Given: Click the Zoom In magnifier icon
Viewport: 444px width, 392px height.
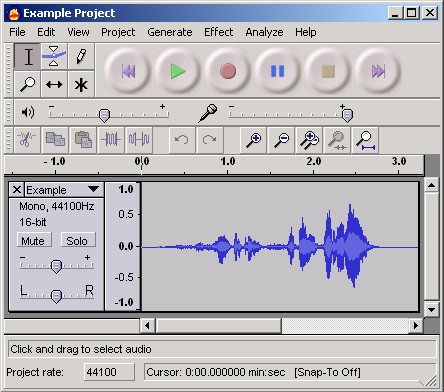Looking at the screenshot, I should (x=254, y=140).
